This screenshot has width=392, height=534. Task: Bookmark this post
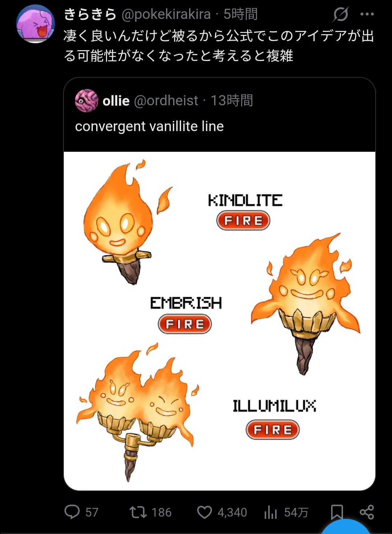pyautogui.click(x=337, y=512)
